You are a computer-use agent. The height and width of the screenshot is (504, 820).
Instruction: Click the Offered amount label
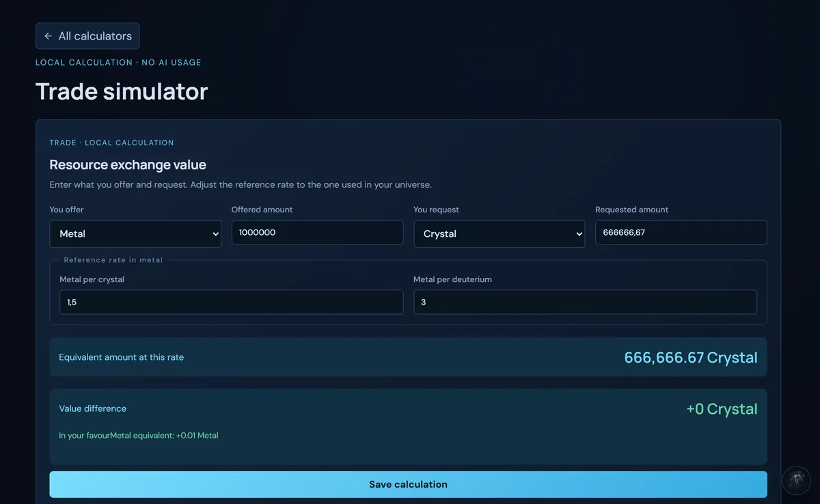(262, 210)
